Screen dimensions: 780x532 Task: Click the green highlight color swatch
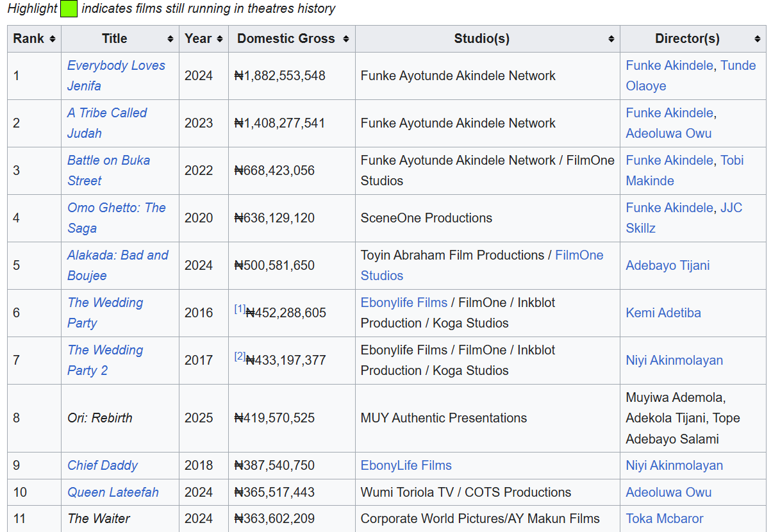coord(69,9)
